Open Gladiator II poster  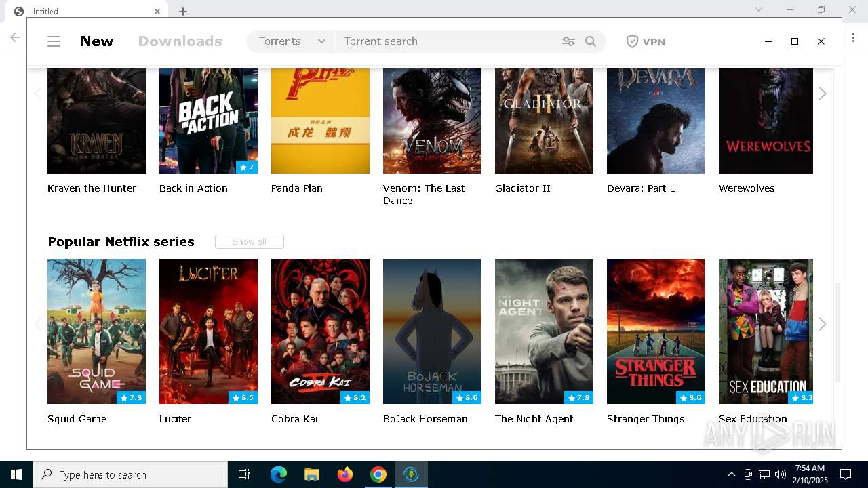pyautogui.click(x=544, y=121)
